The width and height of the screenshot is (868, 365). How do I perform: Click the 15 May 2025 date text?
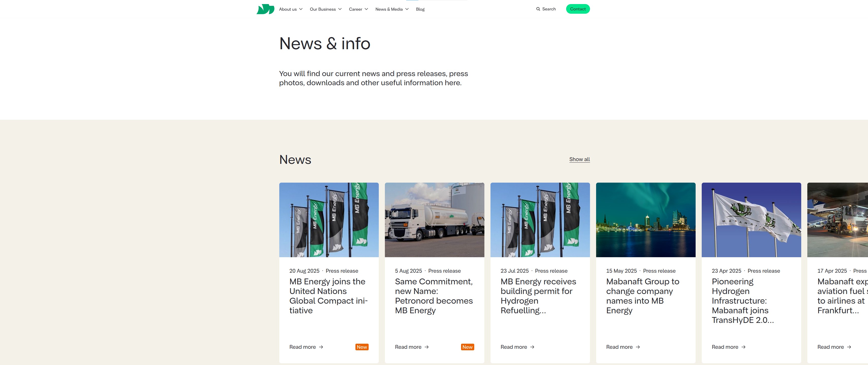pos(621,271)
